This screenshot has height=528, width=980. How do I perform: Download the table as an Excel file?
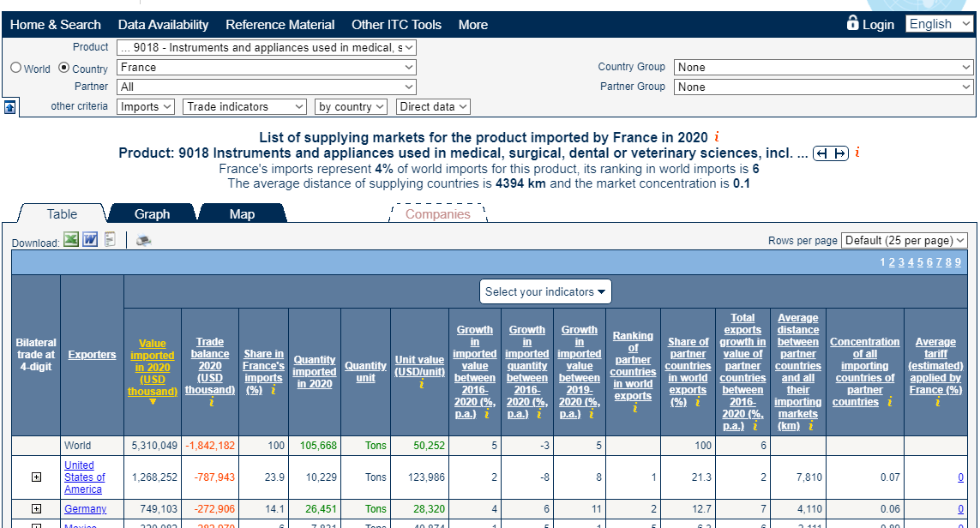[x=71, y=239]
